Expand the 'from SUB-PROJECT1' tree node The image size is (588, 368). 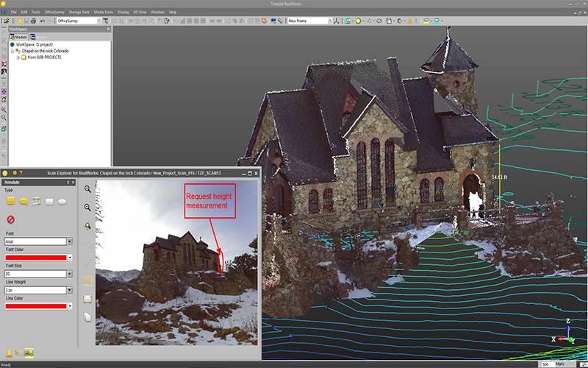click(x=18, y=57)
